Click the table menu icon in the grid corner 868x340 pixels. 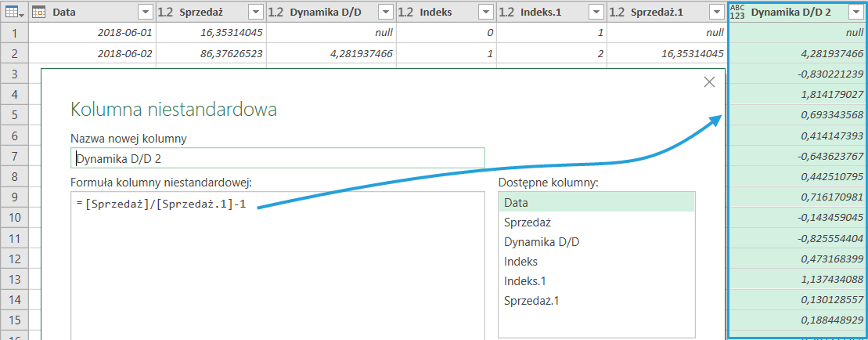[x=14, y=12]
